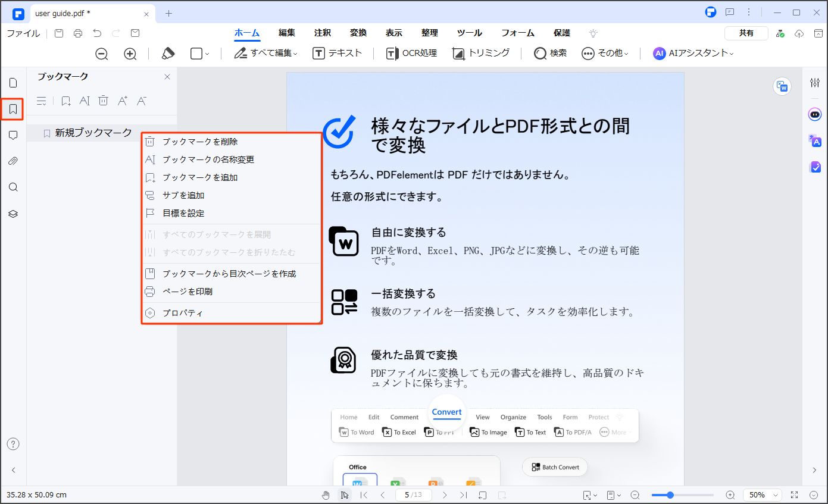The image size is (828, 504).
Task: Choose 目標を設定 from context menu
Action: click(232, 213)
